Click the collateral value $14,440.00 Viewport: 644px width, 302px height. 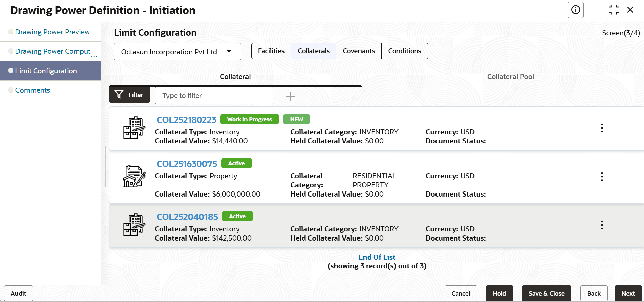(x=230, y=141)
